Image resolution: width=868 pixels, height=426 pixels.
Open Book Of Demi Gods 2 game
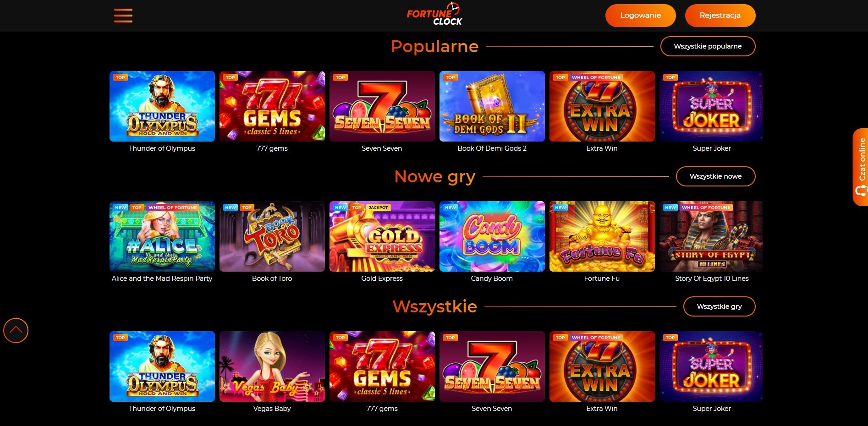pos(492,106)
